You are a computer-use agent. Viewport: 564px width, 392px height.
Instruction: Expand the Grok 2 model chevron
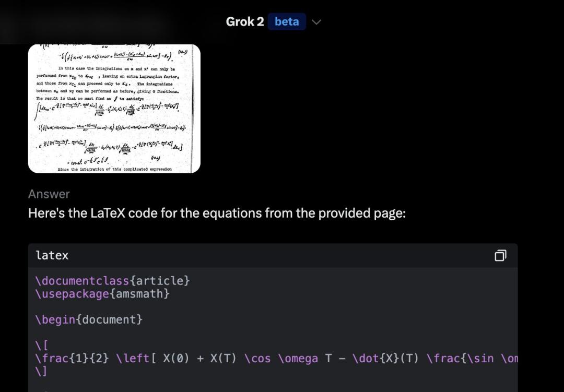[x=316, y=22]
